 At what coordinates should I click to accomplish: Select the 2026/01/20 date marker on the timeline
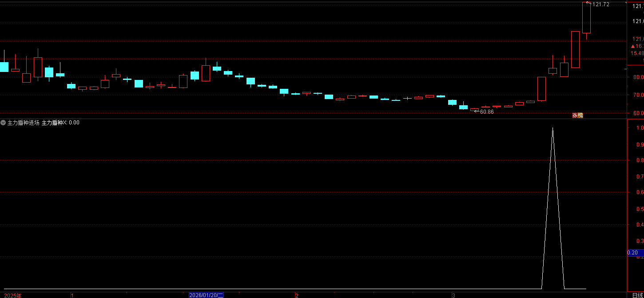pos(207,295)
